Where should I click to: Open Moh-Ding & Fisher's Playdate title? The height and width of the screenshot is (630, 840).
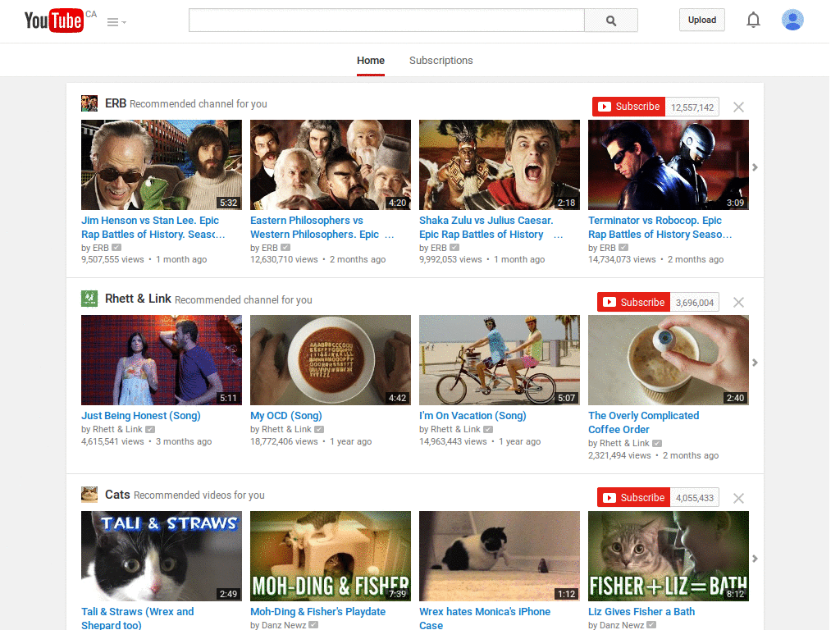(317, 612)
